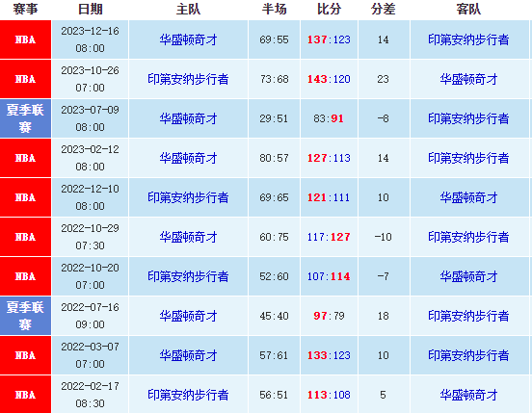The width and height of the screenshot is (532, 413).
Task: Click the halftime score 60:75
Action: pos(274,237)
